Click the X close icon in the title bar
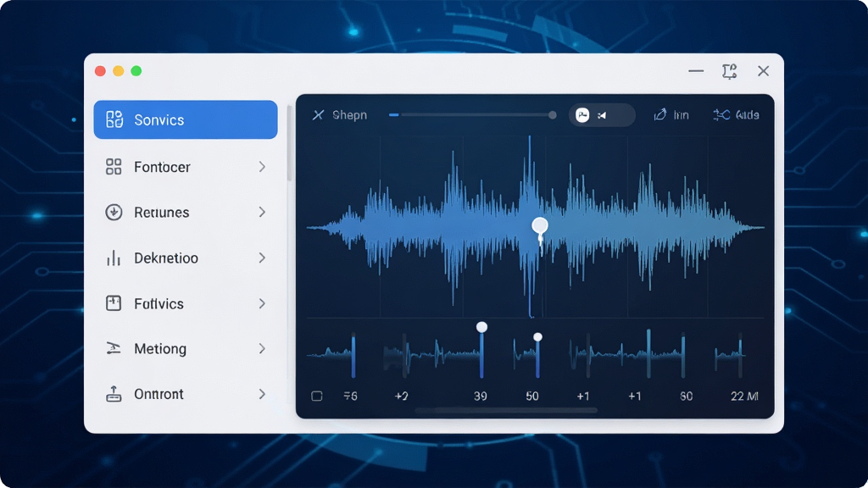This screenshot has width=868, height=488. [x=764, y=71]
